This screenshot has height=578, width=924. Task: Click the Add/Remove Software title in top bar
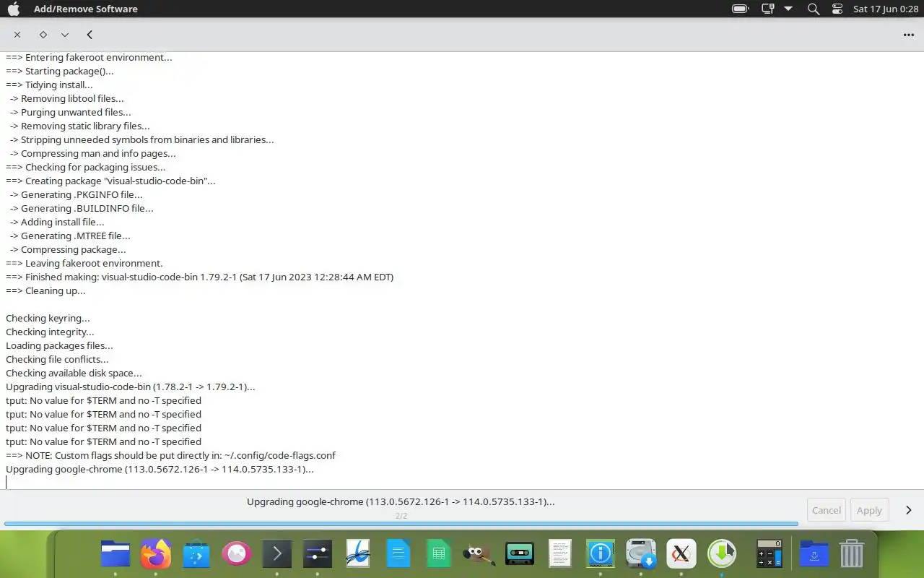tap(86, 9)
